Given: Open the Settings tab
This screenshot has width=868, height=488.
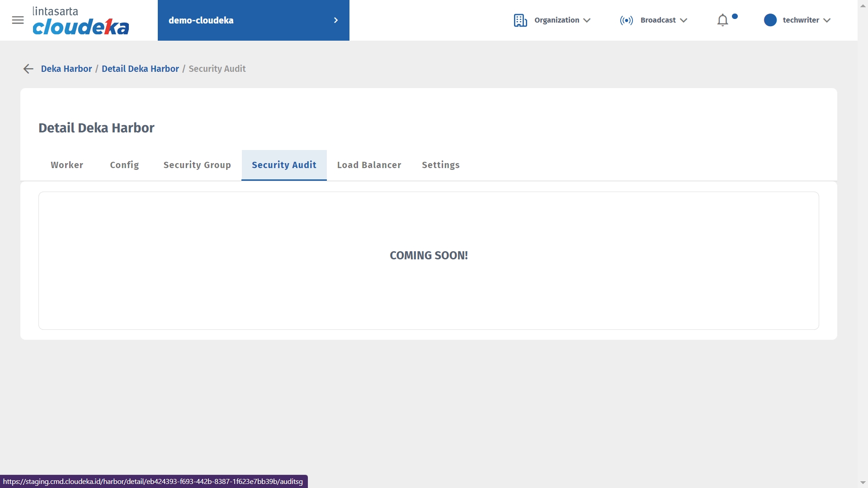Looking at the screenshot, I should coord(440,165).
